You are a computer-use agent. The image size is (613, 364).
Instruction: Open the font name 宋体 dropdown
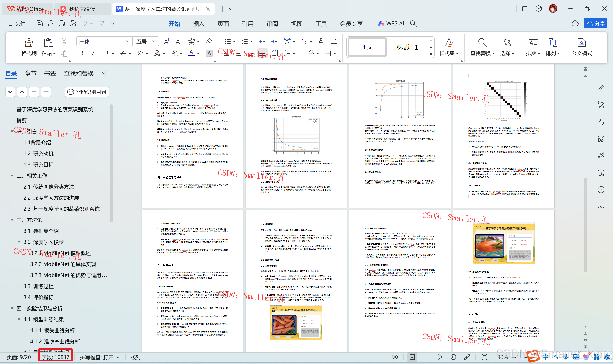(128, 41)
